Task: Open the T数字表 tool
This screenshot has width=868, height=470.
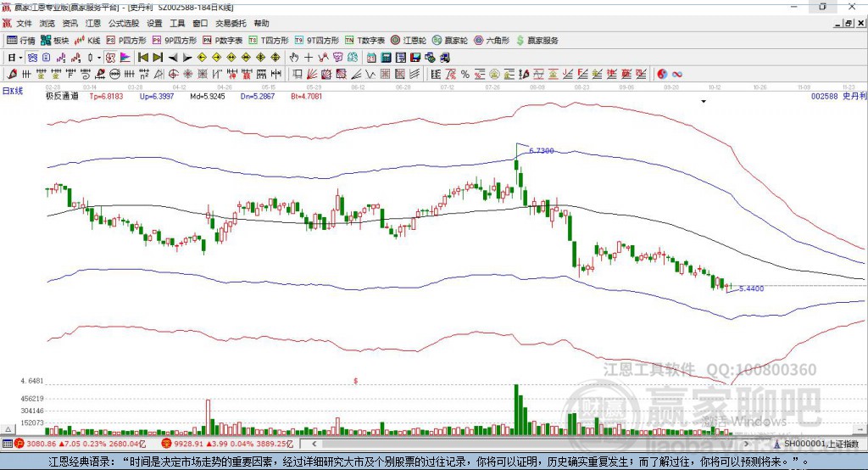Action: pos(364,41)
